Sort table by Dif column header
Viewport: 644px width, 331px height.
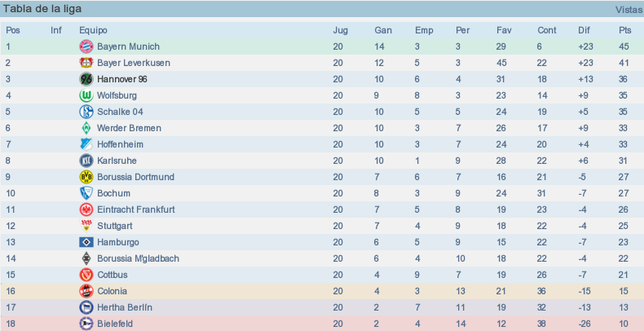pos(584,30)
